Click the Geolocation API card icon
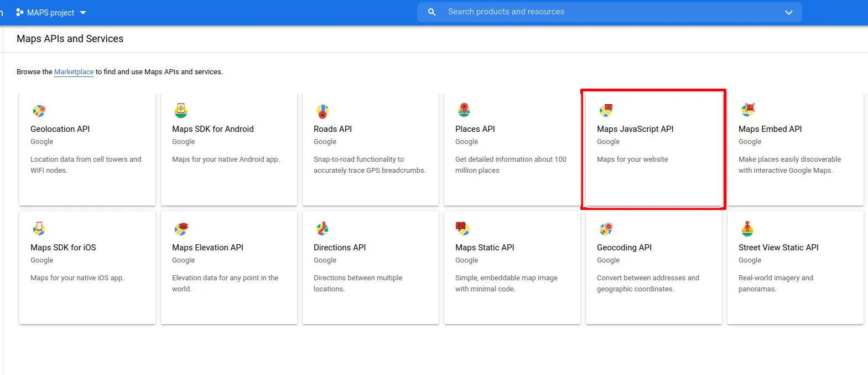Image resolution: width=868 pixels, height=375 pixels. [x=39, y=111]
